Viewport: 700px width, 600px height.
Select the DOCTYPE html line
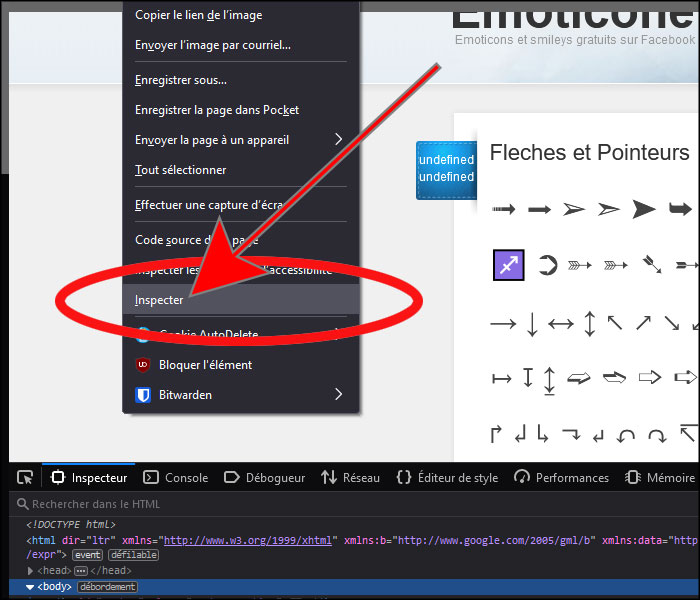point(71,525)
